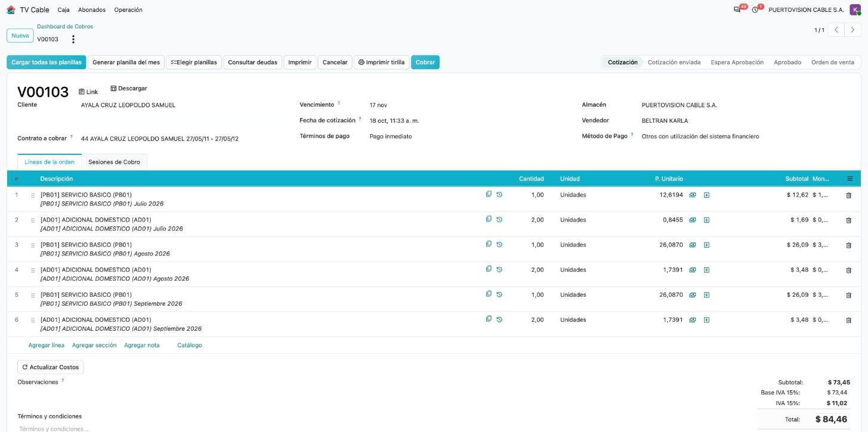Open the Abonados menu
Screen dimensions: 868x432
(x=92, y=10)
